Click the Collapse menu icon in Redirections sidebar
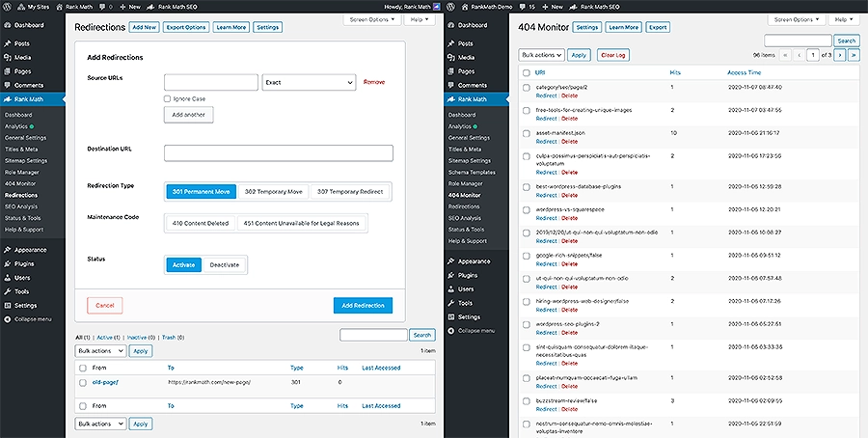868x438 pixels. (8, 317)
